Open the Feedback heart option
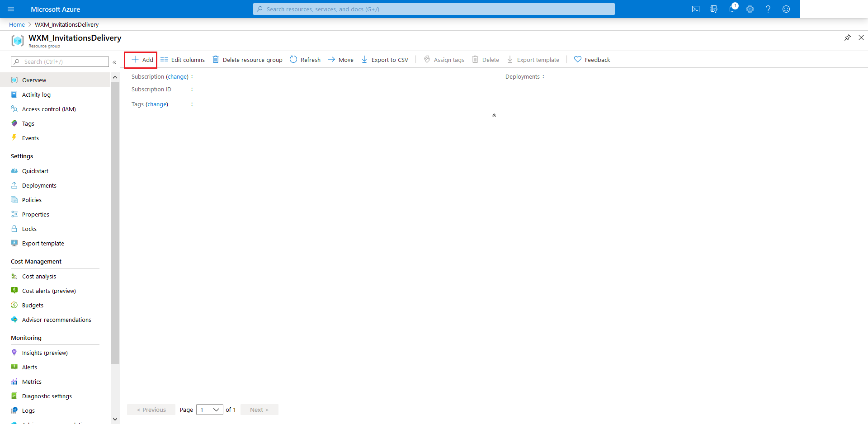 point(592,60)
